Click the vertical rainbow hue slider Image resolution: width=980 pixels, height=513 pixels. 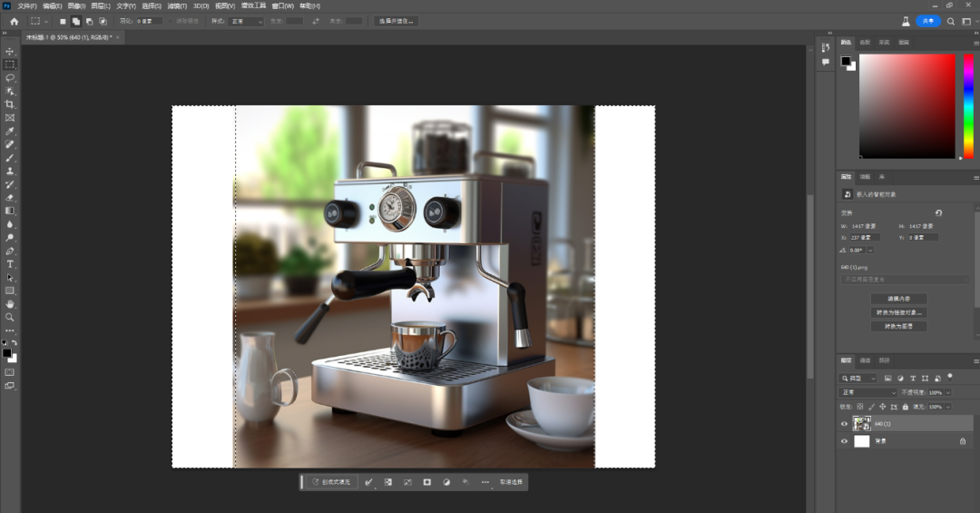pos(968,106)
